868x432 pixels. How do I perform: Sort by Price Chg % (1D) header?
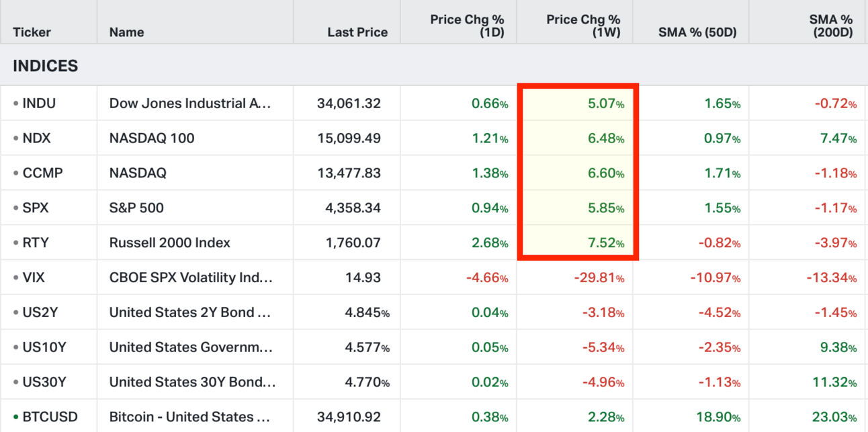(467, 26)
